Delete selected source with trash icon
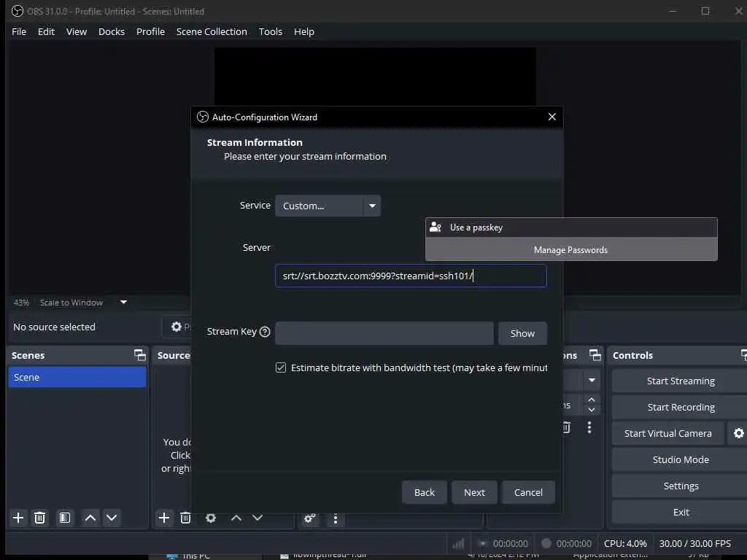Image resolution: width=747 pixels, height=560 pixels. pos(185,518)
